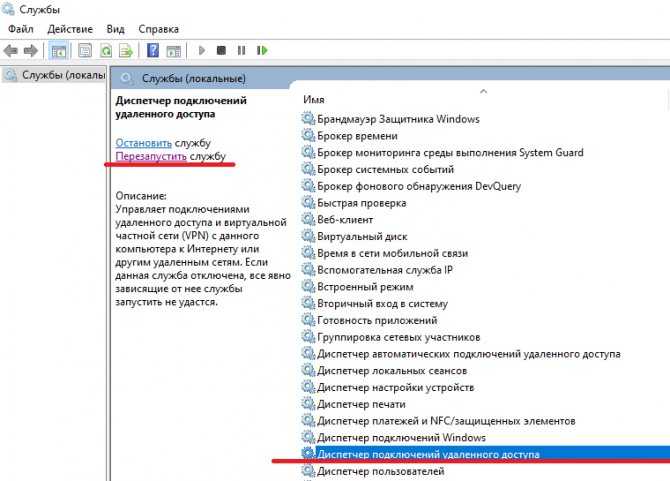Image resolution: width=670 pixels, height=481 pixels.
Task: Click the Export list toolbar icon
Action: (x=126, y=51)
